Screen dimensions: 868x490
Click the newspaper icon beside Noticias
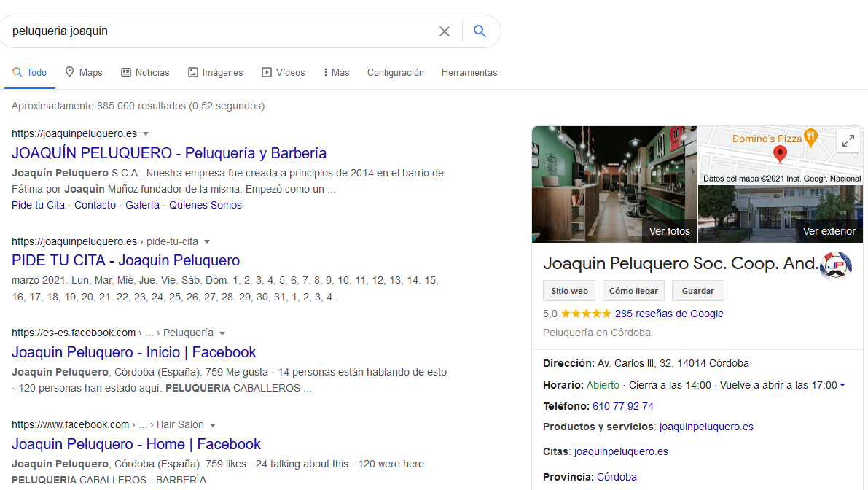pos(125,72)
